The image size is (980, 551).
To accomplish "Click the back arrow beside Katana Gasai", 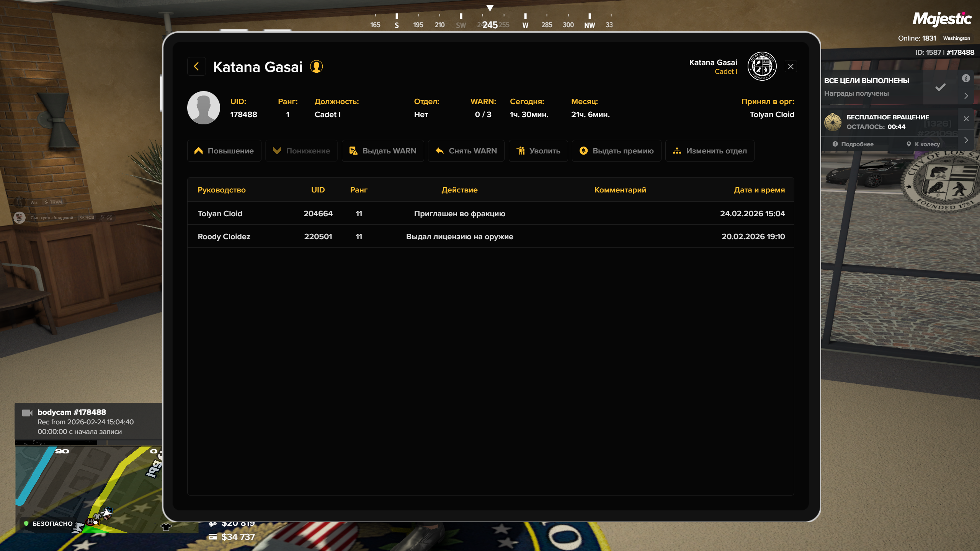I will [x=196, y=67].
